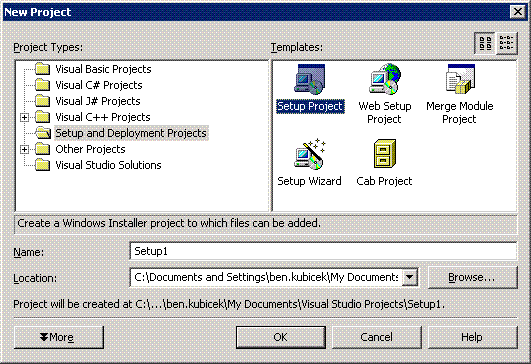Select Other Projects label in tree

[x=90, y=149]
